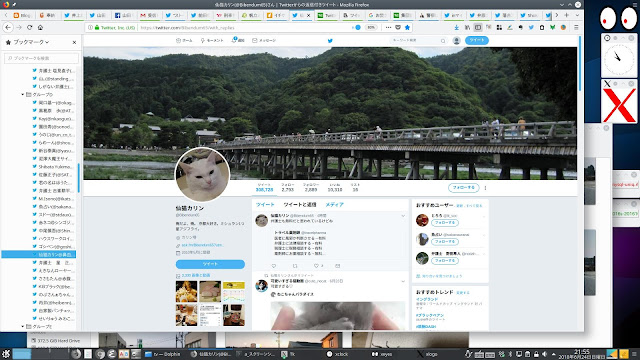Image resolution: width=640 pixels, height=360 pixels.
Task: Open the イングランド trend
Action: coord(427,299)
